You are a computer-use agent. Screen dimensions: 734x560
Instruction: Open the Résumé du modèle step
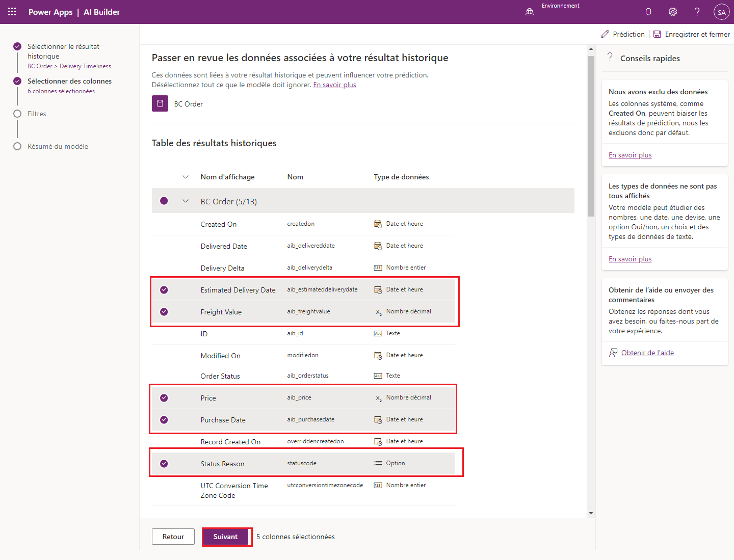click(x=58, y=146)
